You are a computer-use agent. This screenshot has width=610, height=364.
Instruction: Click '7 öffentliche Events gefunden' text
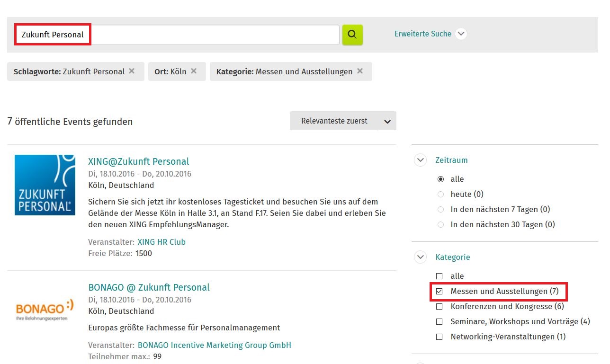point(70,122)
